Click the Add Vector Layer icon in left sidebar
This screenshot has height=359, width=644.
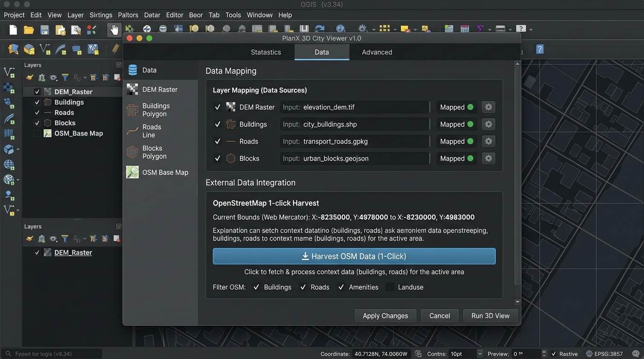(x=9, y=72)
